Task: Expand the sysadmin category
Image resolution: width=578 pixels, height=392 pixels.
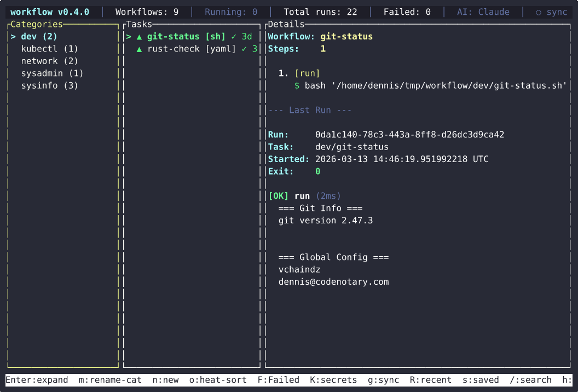Action: pyautogui.click(x=52, y=73)
